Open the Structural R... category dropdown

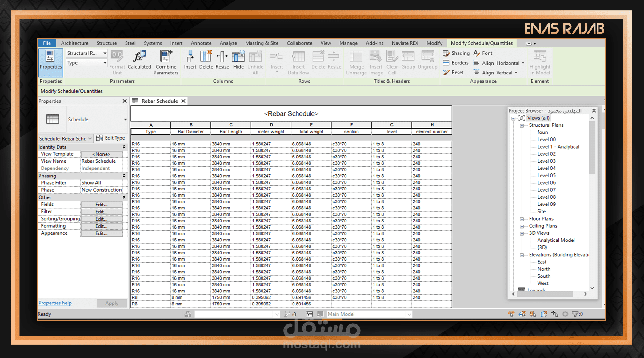coord(105,53)
